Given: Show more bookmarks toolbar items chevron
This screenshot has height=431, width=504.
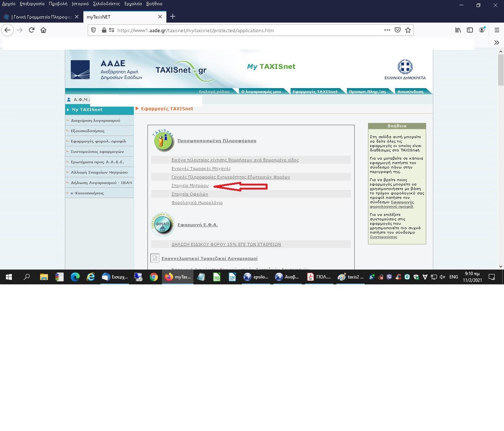Looking at the screenshot, I should point(497,43).
